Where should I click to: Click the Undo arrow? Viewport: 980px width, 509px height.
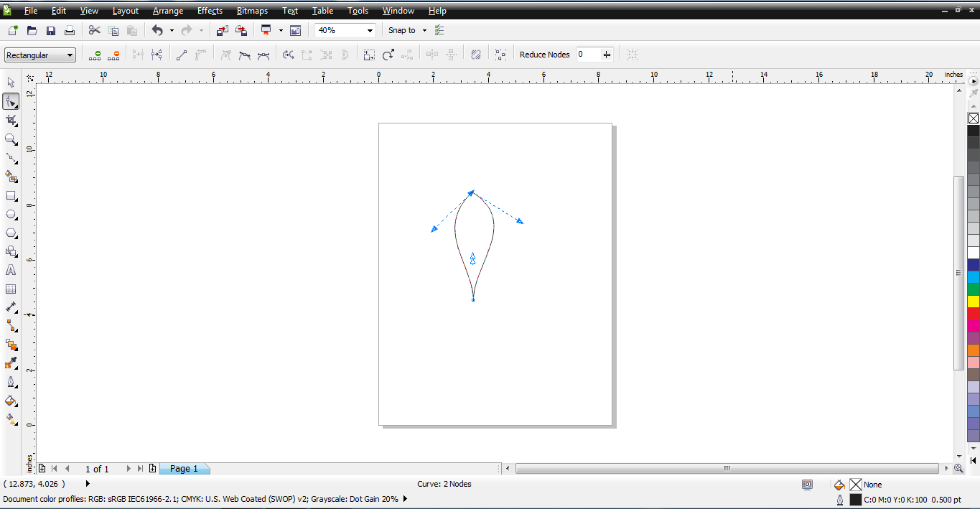click(157, 30)
